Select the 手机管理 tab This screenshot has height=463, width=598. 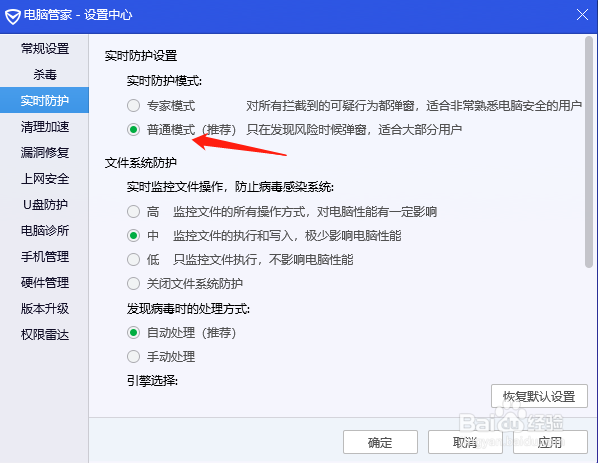[x=45, y=256]
